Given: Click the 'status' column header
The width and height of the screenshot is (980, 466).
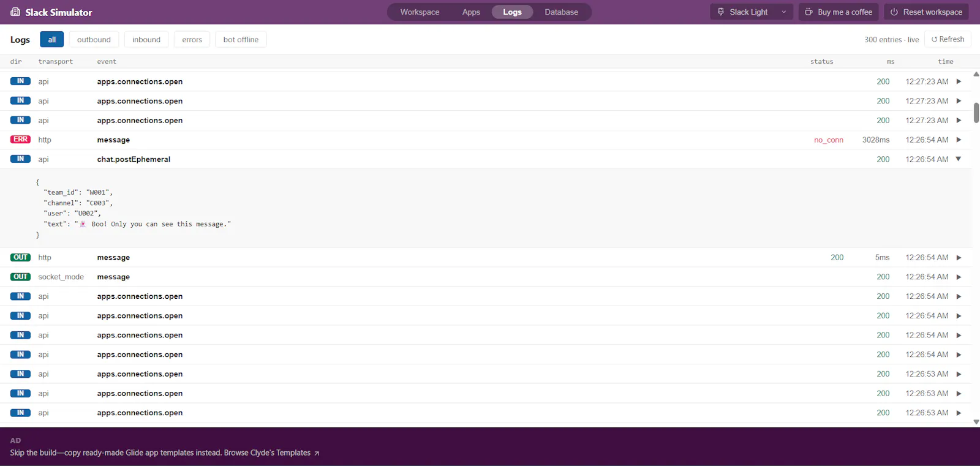Looking at the screenshot, I should pos(821,61).
